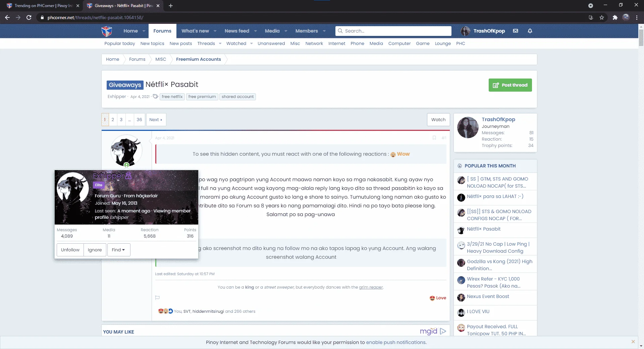Click avatar beside I LOVE VIU thread
Viewport: 644px width, 349px height.
tap(461, 313)
